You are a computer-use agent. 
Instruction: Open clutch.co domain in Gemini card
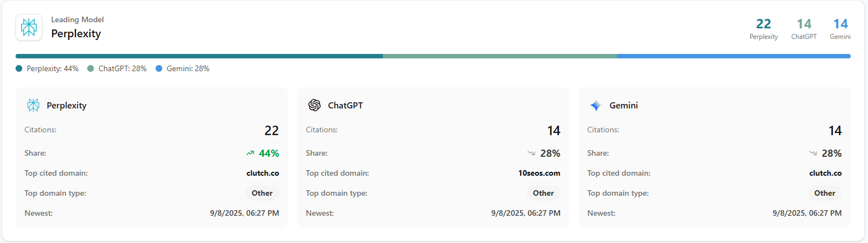point(826,173)
